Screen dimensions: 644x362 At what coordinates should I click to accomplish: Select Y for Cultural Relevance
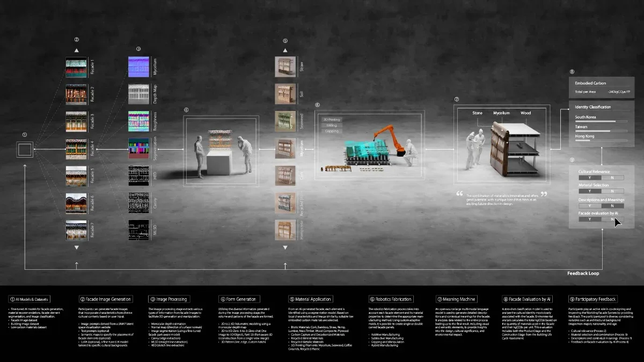coord(590,178)
